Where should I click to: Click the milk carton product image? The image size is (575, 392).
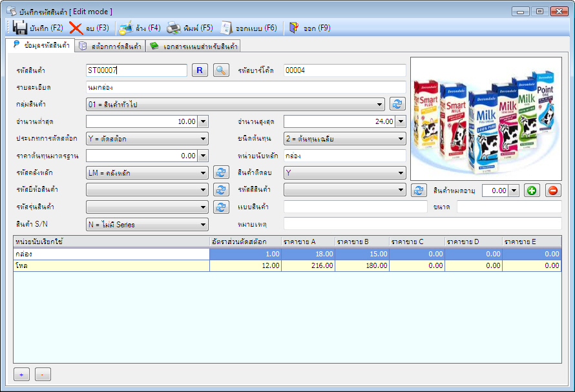tap(486, 118)
